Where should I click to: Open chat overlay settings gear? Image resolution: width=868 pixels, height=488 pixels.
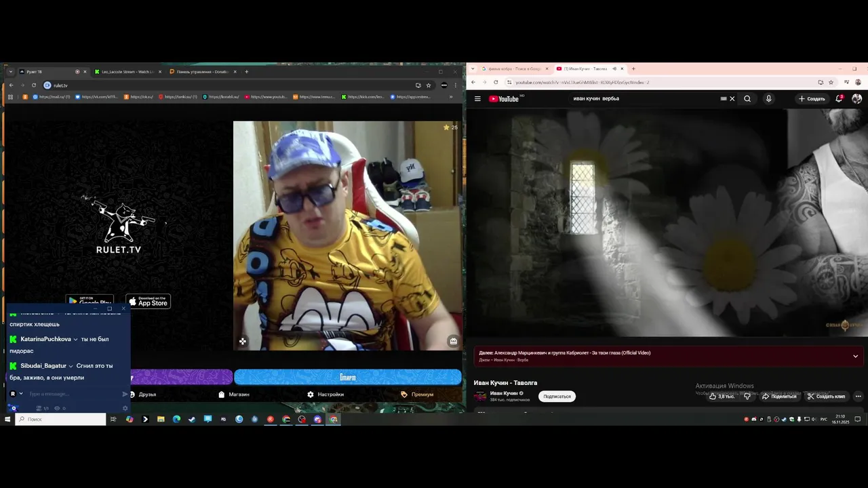(125, 408)
